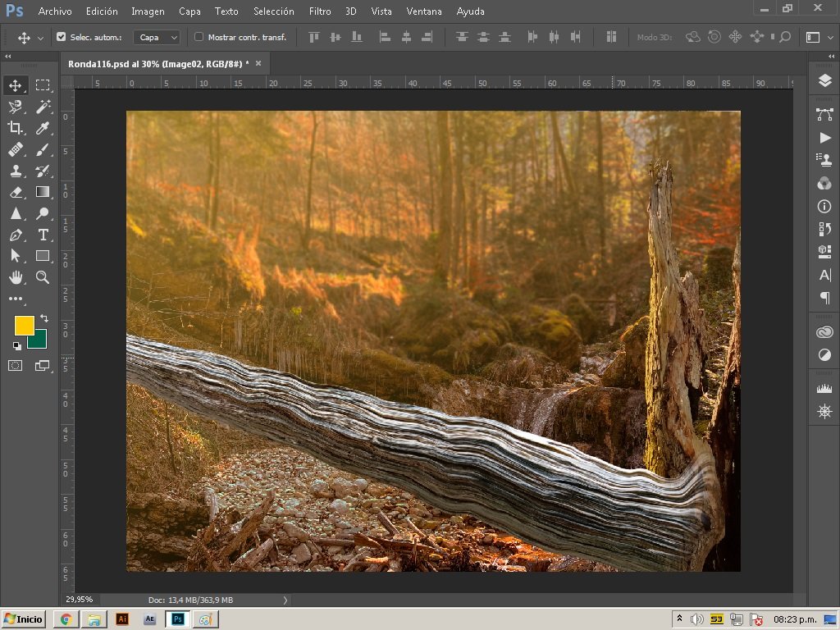Select the Zoom tool
Viewport: 840px width, 630px height.
[x=43, y=277]
